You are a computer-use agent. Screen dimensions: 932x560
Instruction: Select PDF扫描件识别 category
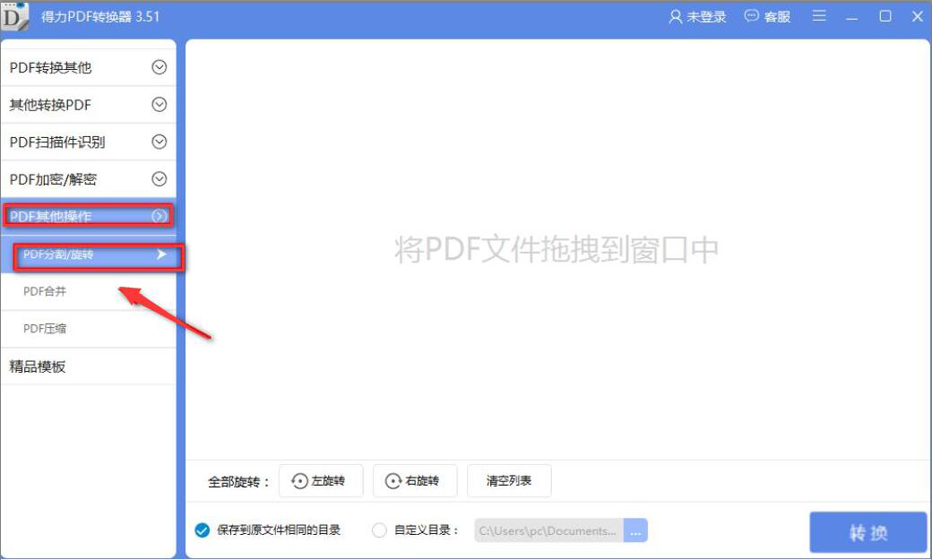(89, 142)
